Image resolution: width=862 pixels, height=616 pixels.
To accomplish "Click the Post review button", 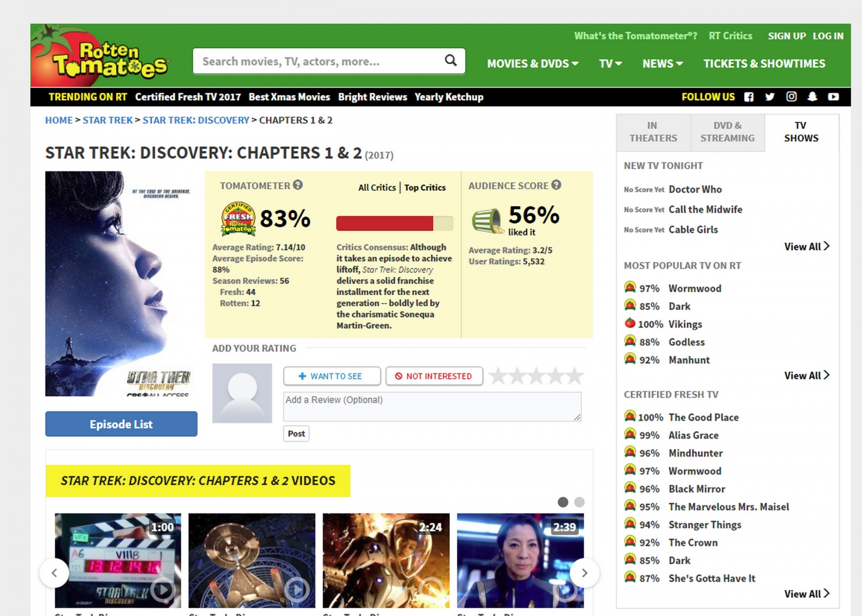I will click(x=296, y=433).
